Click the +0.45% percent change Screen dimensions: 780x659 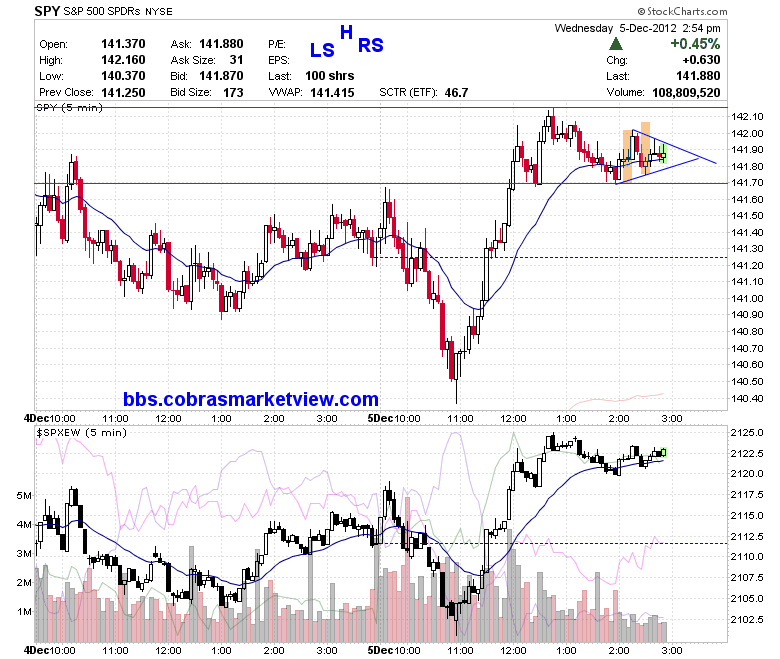point(695,44)
